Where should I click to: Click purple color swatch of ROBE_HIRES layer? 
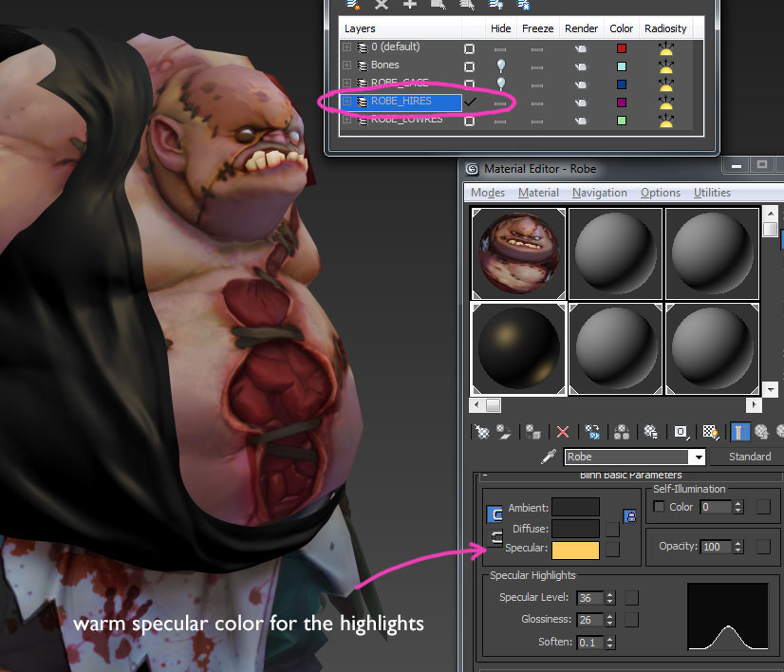click(x=622, y=102)
